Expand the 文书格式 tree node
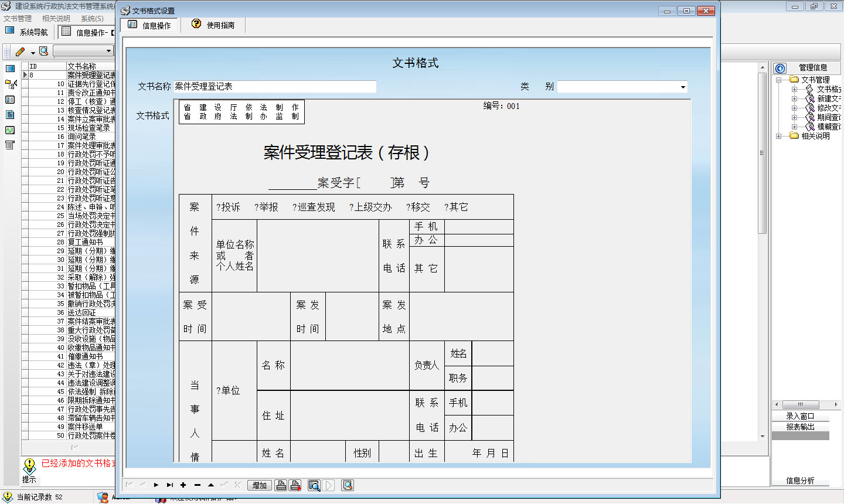Screen dimensions: 844x504 794,89
